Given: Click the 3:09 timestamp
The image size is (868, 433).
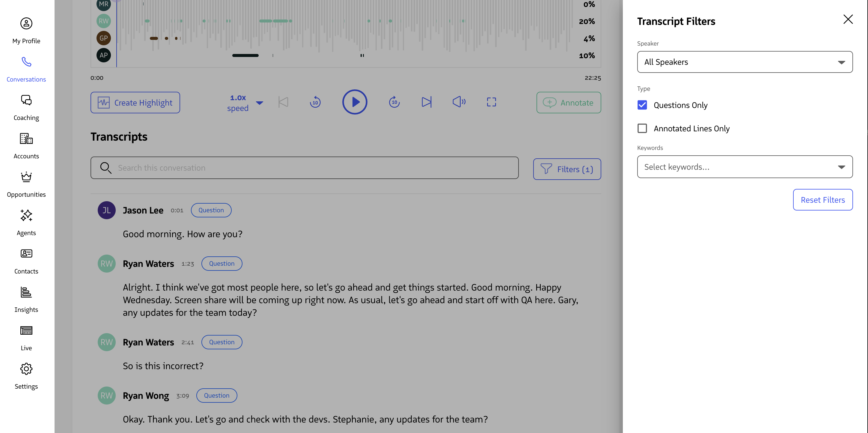Looking at the screenshot, I should [183, 396].
